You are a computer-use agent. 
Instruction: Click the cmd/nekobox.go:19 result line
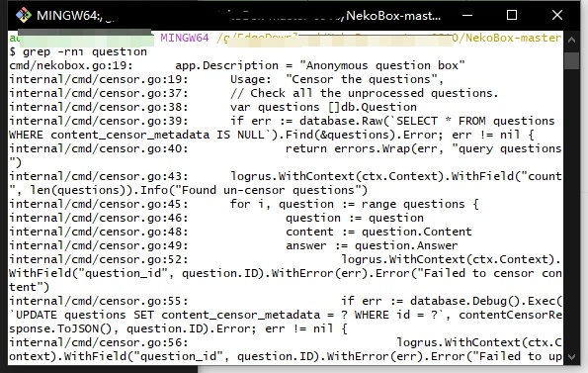236,65
